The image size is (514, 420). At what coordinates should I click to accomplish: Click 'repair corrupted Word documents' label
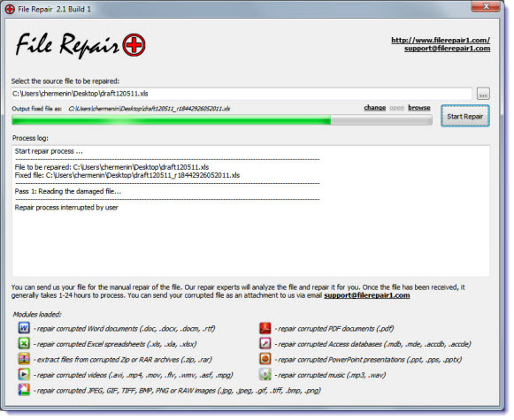(x=124, y=329)
